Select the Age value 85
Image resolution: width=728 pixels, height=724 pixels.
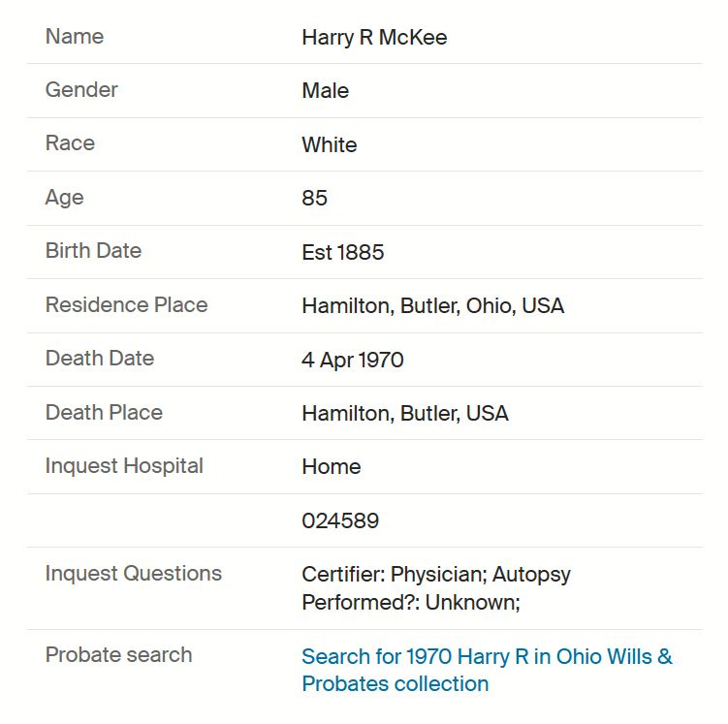314,198
